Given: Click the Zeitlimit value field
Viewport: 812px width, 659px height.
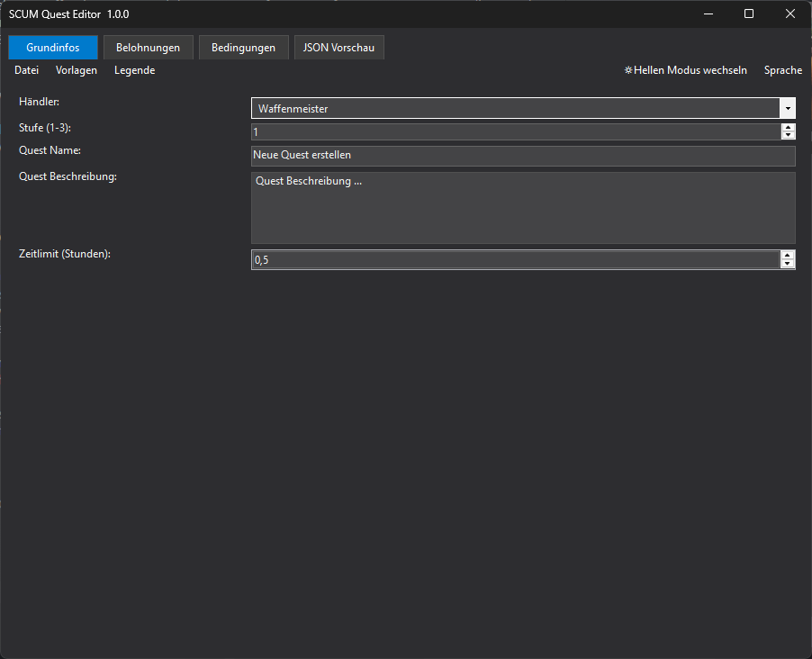Looking at the screenshot, I should coord(515,260).
